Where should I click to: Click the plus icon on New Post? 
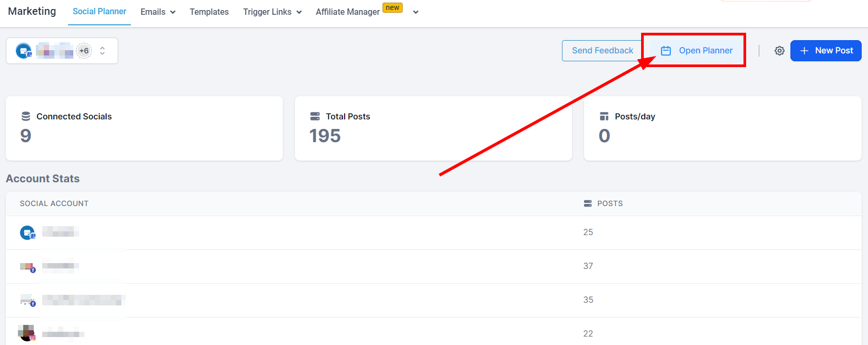tap(804, 51)
